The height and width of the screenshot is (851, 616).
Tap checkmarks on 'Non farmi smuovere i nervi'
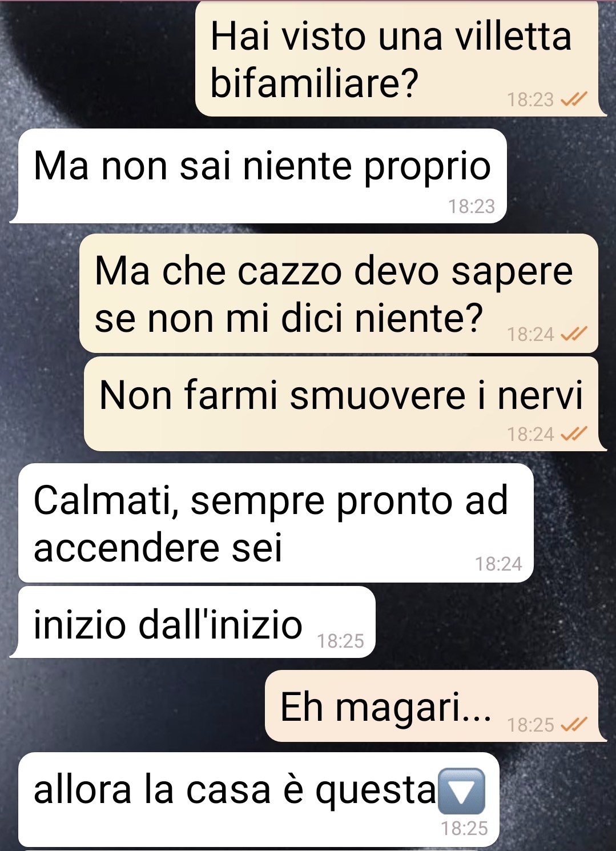(573, 435)
